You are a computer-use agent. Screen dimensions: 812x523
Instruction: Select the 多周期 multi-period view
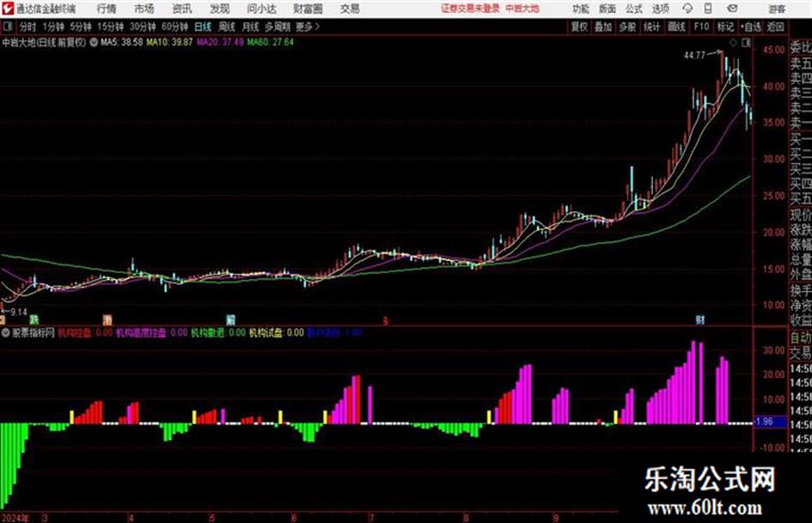(x=278, y=27)
